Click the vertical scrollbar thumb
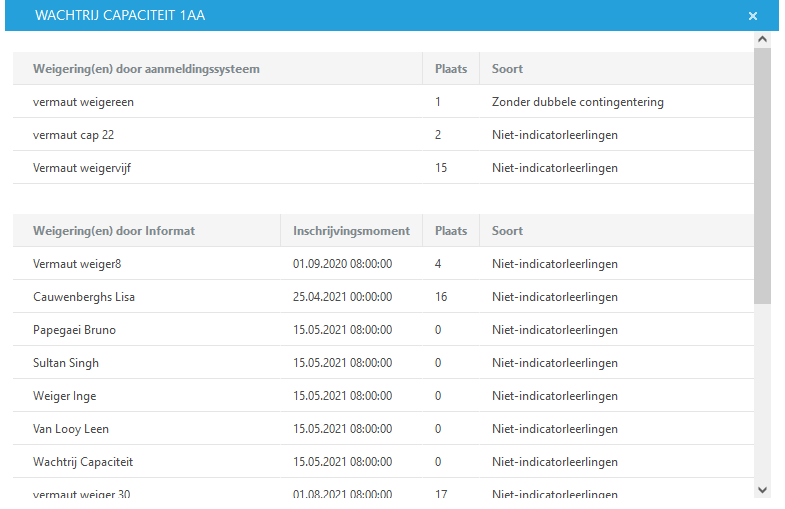Image resolution: width=785 pixels, height=509 pixels. click(x=762, y=175)
